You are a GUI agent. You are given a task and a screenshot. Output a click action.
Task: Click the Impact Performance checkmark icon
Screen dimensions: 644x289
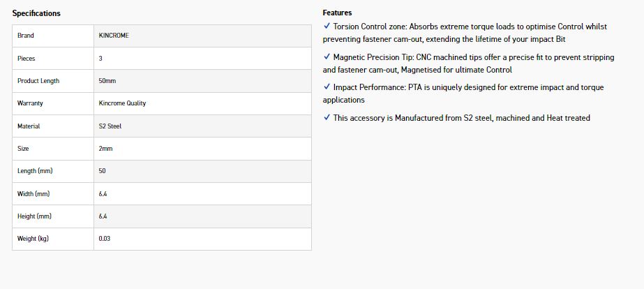pyautogui.click(x=327, y=87)
